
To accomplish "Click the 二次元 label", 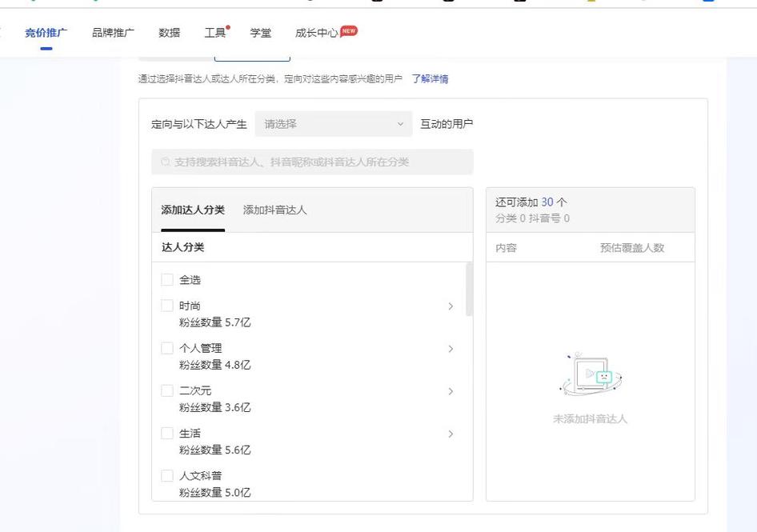I will tap(195, 390).
